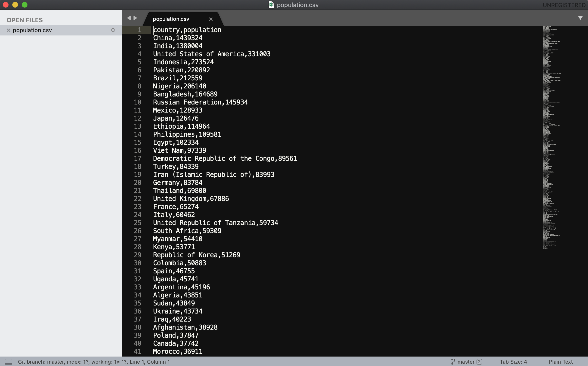Screen dimensions: 588x366
Task: Click the 'Morocco,36911' line
Action: 178,351
